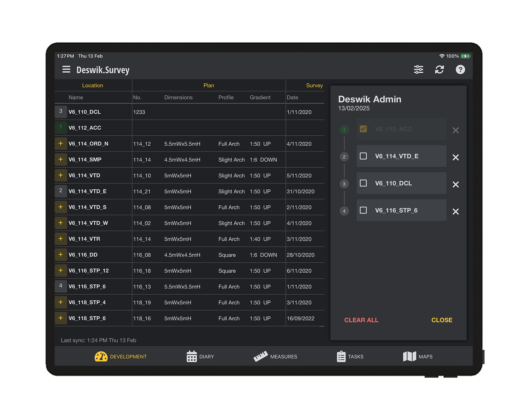This screenshot has height=420, width=528.
Task: Tap step marker 4 in the sequence
Action: (x=344, y=211)
